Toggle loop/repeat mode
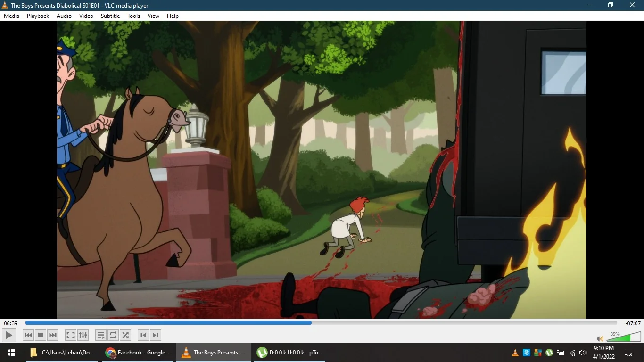The image size is (644, 362). tap(113, 335)
